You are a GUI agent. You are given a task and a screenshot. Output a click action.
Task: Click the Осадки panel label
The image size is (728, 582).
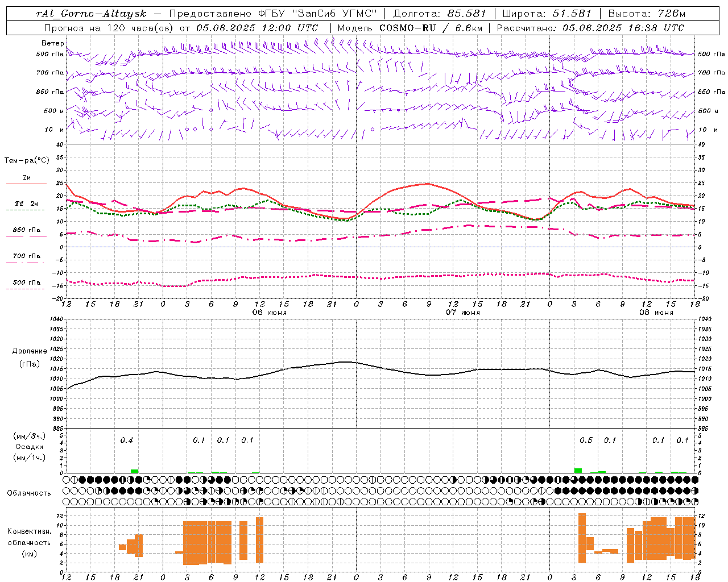point(30,447)
